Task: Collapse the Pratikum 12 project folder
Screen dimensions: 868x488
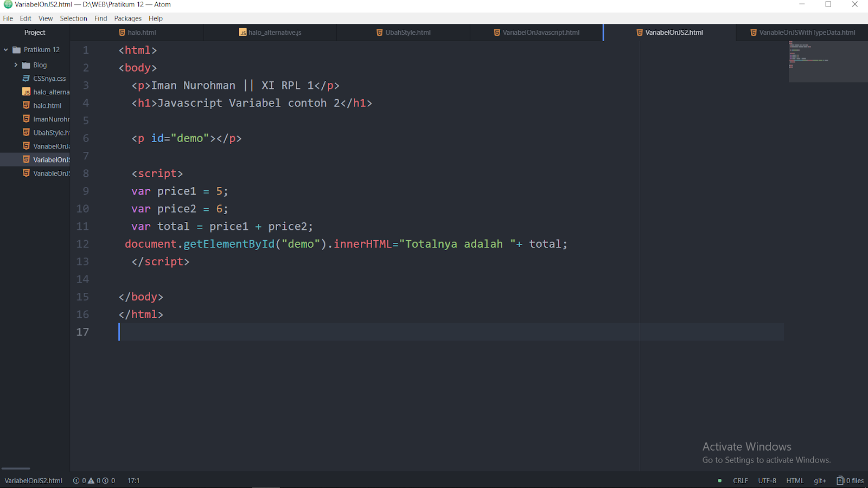Action: (5, 49)
